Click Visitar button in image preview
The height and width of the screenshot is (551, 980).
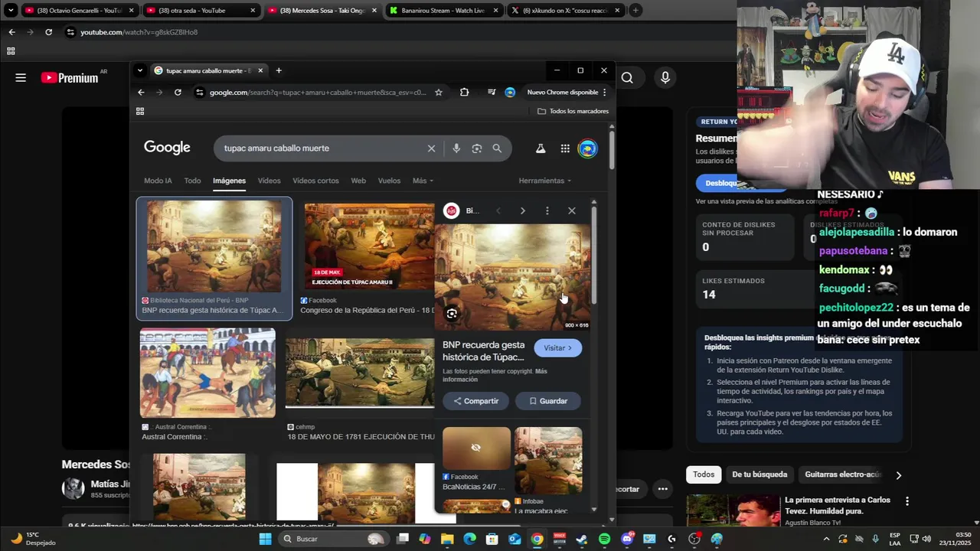click(558, 348)
